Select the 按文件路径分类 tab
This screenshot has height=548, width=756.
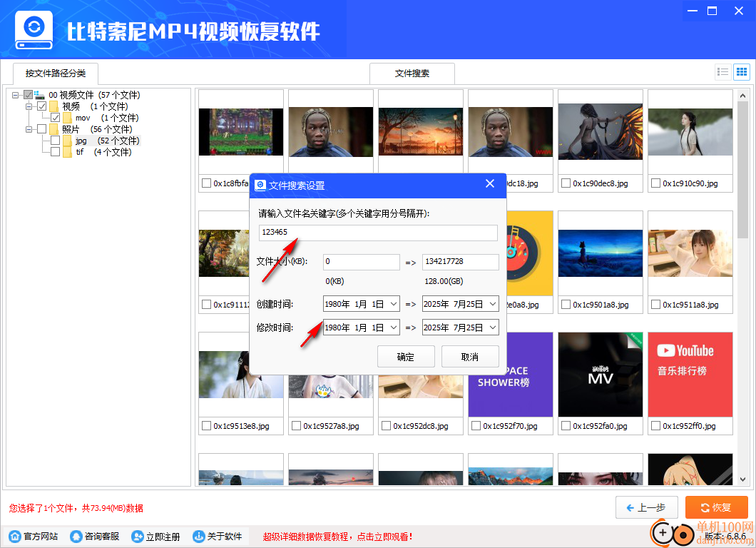[56, 73]
